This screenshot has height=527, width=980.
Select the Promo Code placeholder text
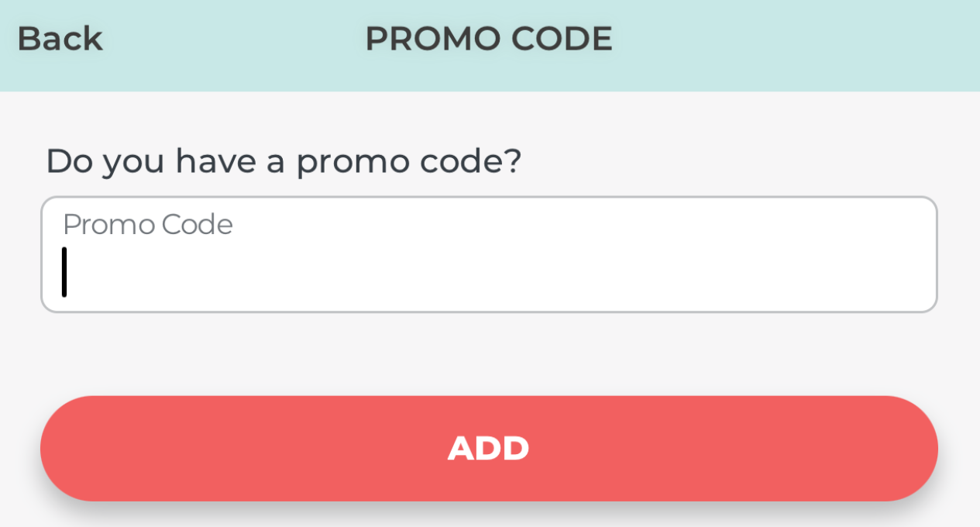(147, 225)
